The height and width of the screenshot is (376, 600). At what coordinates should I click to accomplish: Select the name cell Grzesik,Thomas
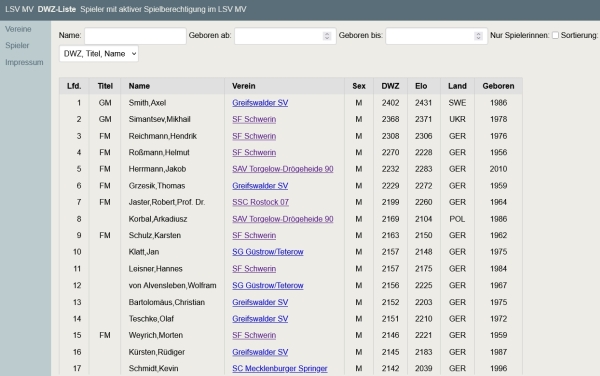click(157, 186)
